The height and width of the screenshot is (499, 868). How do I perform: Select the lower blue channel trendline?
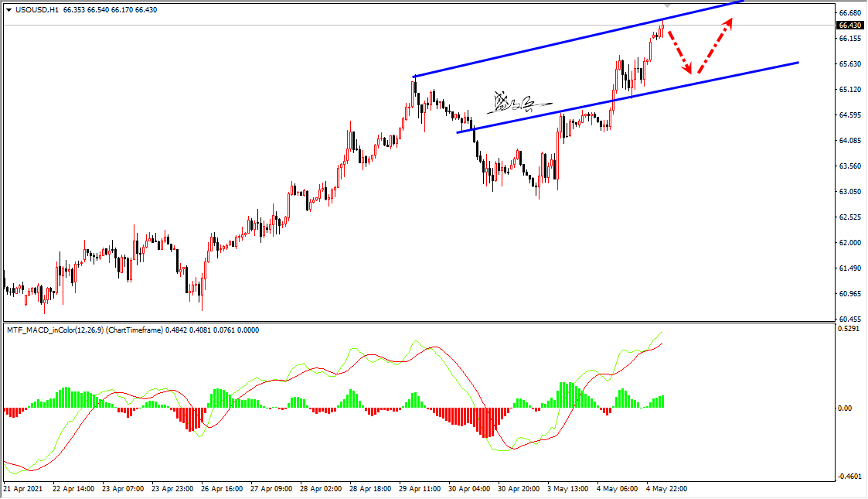pyautogui.click(x=627, y=98)
